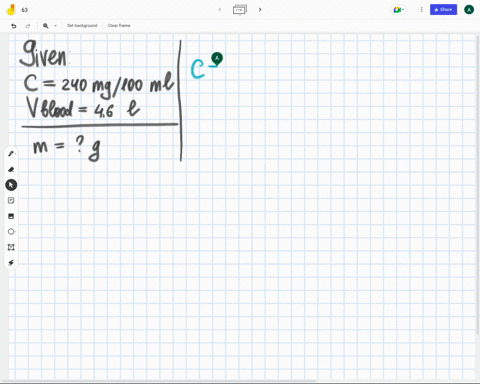This screenshot has height=384, width=480.
Task: Go to the next frame arrow
Action: coord(260,10)
